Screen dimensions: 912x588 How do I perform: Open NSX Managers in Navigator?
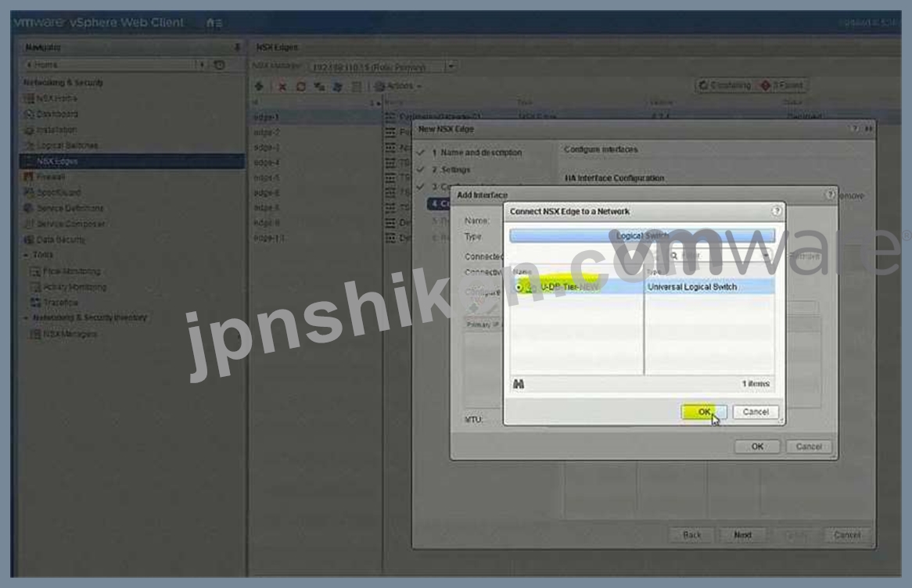tap(69, 334)
